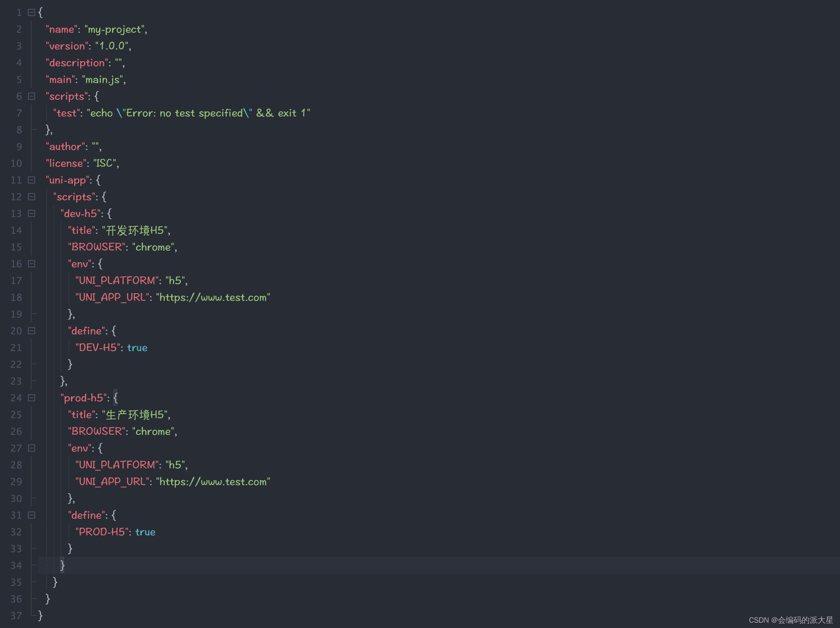Collapse the "env" block on line 27

(31, 448)
